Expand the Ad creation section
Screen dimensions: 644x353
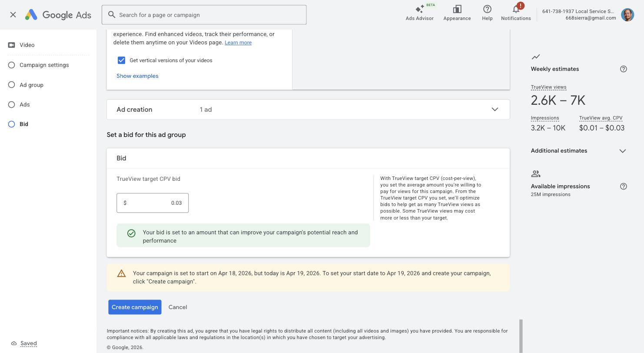tap(495, 109)
